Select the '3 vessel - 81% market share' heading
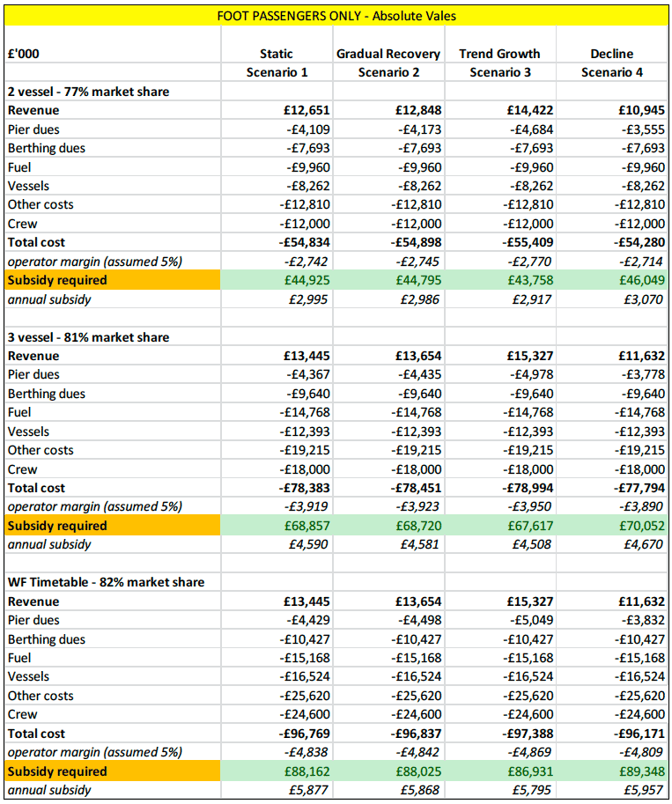The image size is (672, 804). (88, 337)
